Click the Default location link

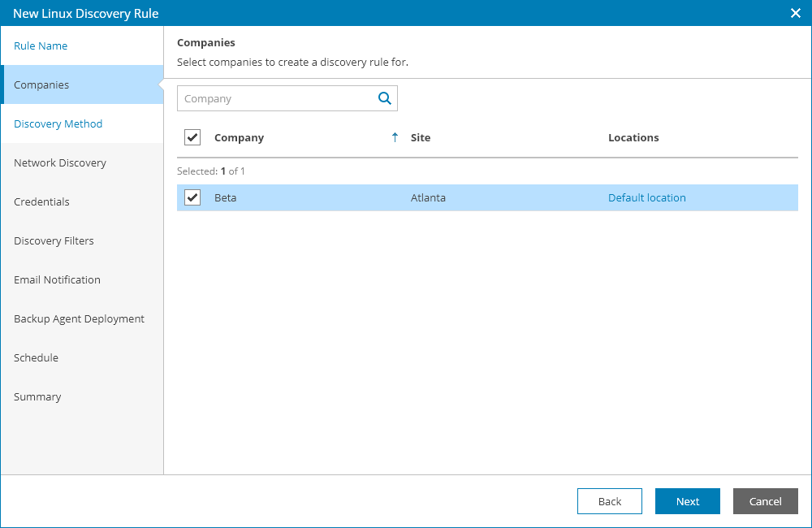(x=646, y=197)
